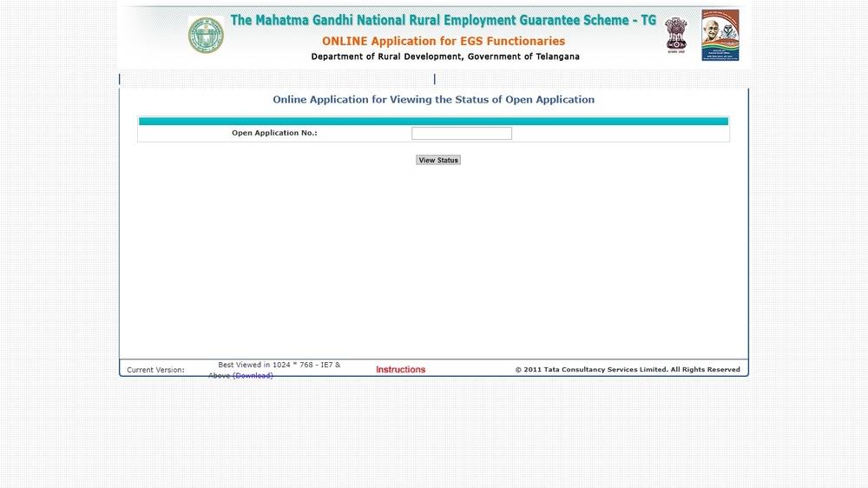Click the Current Version footer text

155,370
